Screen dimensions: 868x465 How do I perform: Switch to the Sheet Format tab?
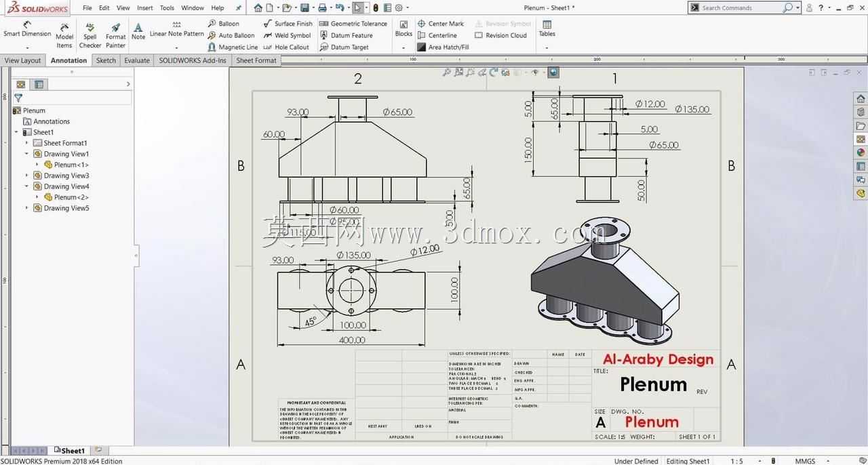[x=256, y=60]
